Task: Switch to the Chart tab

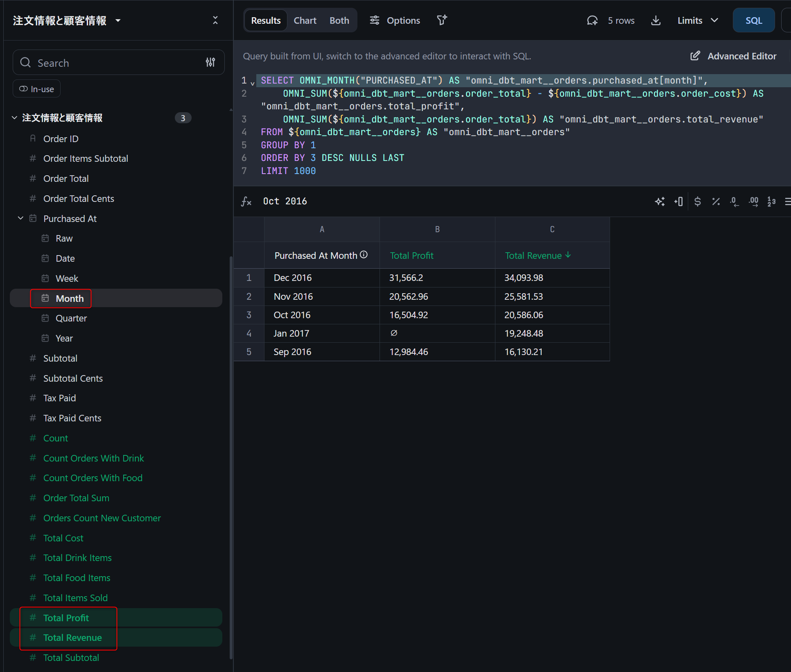Action: click(x=305, y=20)
